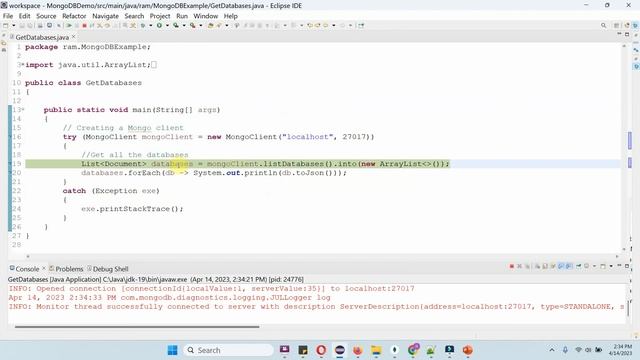Open the Open Console dropdown arrow
The width and height of the screenshot is (640, 360).
[611, 266]
